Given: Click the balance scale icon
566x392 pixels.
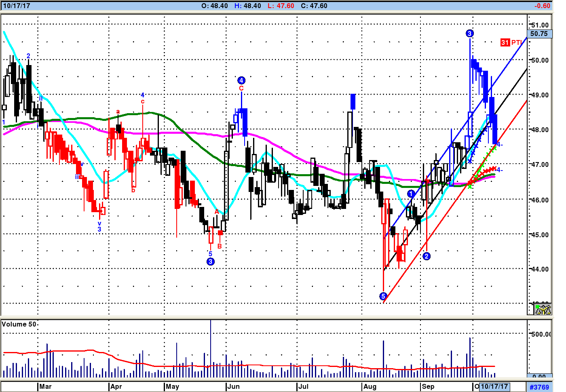Looking at the screenshot, I should point(543,310).
